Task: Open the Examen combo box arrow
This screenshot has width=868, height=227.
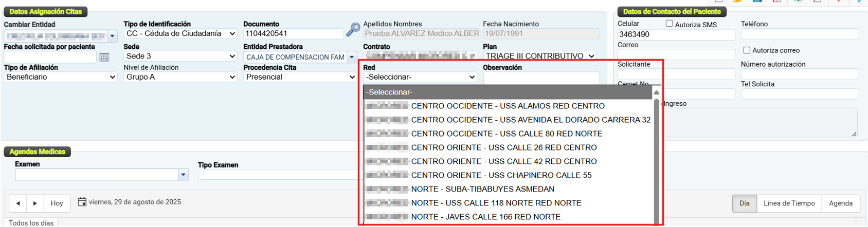Action: [183, 175]
